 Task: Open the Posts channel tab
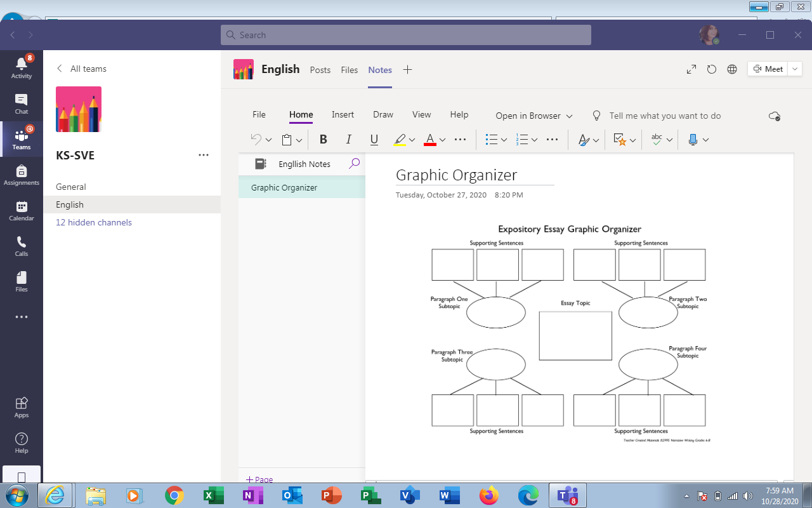[x=320, y=70]
